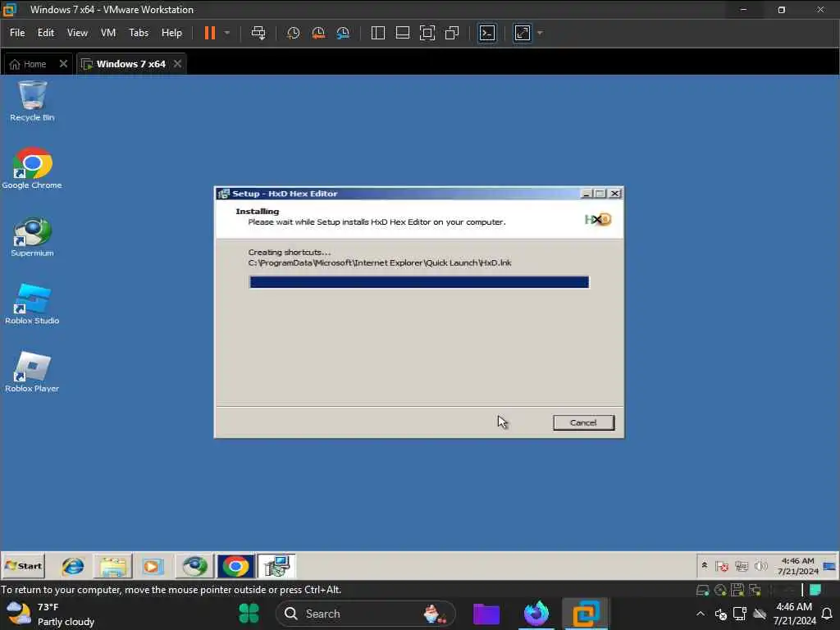Open Action Center flag in guest tray
840x630 pixels.
(x=722, y=566)
